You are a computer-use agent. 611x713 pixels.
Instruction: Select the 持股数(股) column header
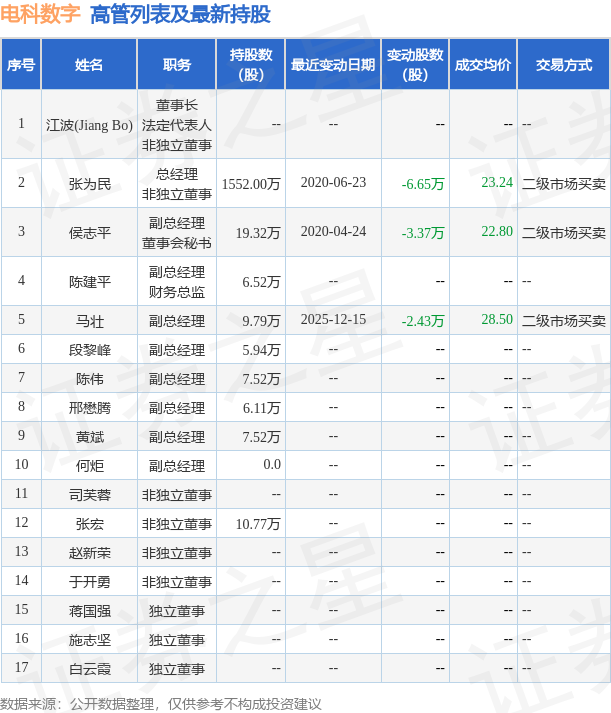click(250, 65)
